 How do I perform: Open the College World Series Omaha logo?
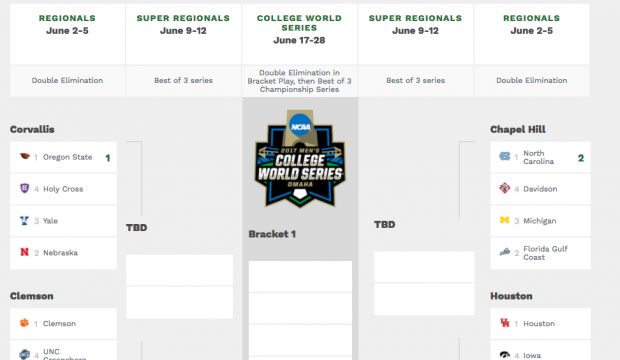click(300, 159)
